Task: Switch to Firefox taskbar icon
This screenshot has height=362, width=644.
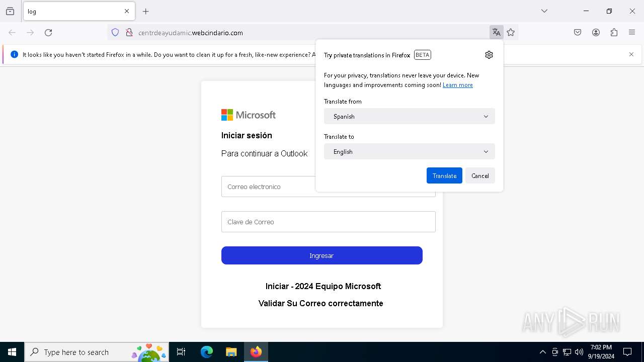Action: (x=256, y=352)
